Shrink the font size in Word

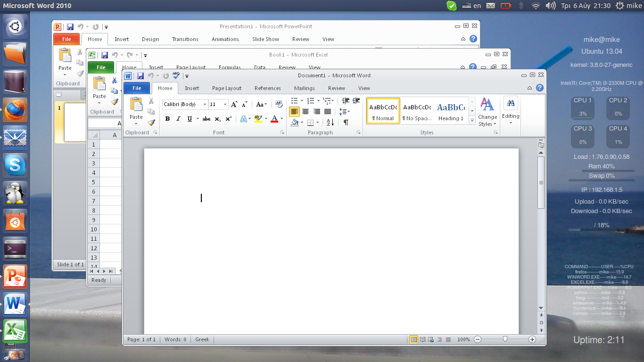tap(244, 105)
